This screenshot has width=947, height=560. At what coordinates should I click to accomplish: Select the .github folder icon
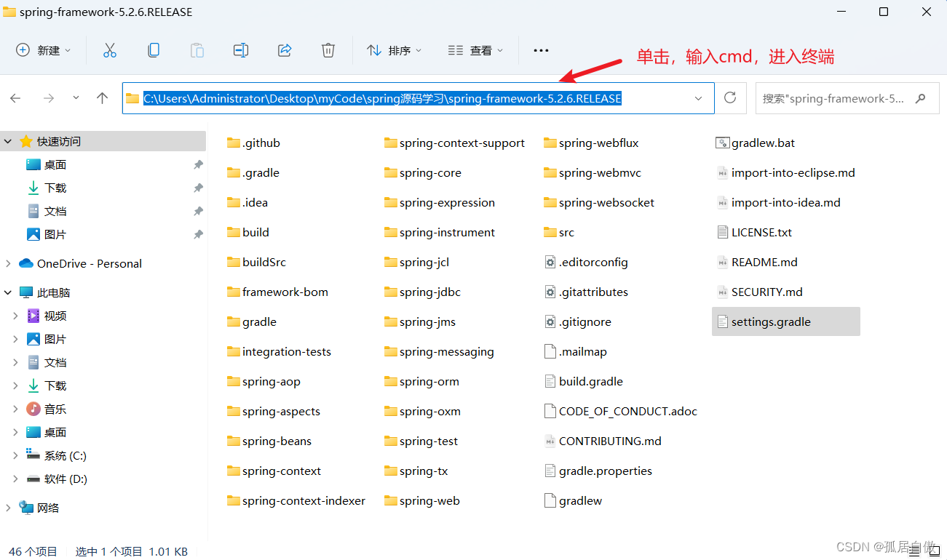coord(233,143)
